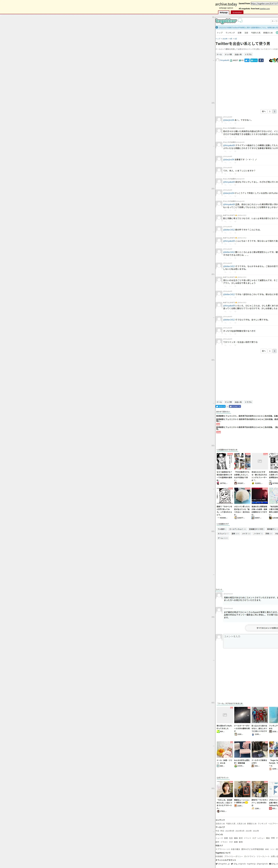Switch to the Screenshot tab
Screen dimensions: 278x868
pyautogui.click(x=237, y=12)
